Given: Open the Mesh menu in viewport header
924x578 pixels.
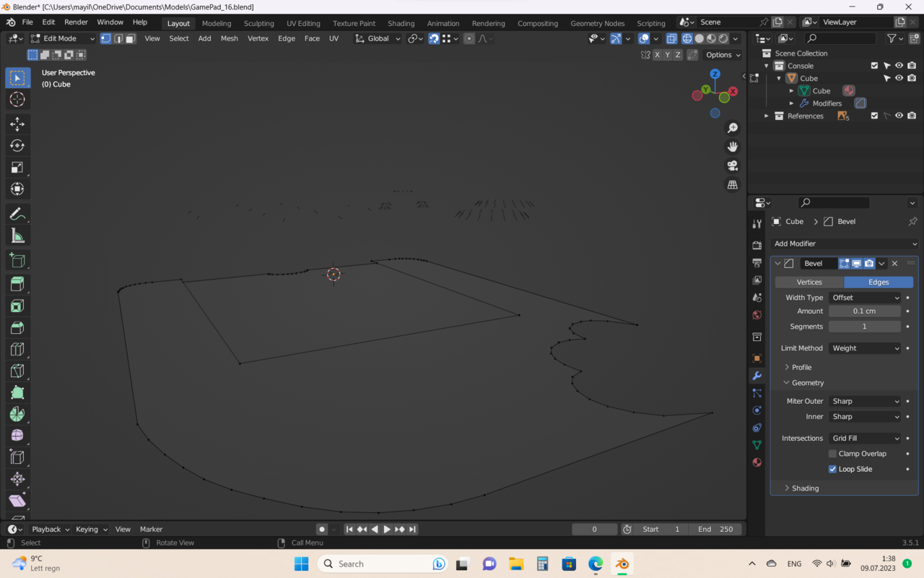Looking at the screenshot, I should (x=229, y=38).
